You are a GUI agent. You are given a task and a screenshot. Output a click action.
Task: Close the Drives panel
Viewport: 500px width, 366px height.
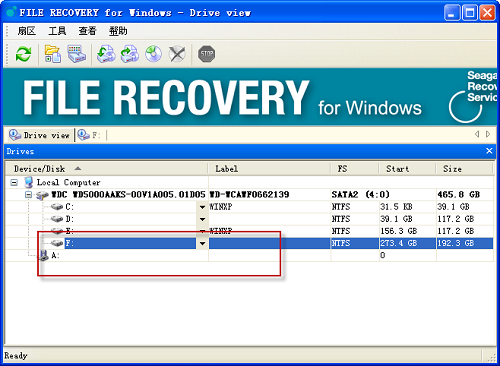(x=489, y=151)
